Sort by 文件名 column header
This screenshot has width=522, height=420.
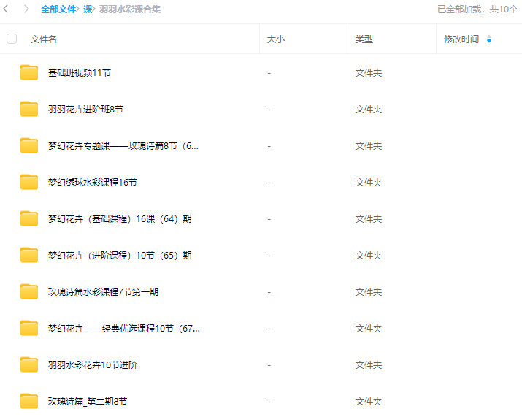pos(44,39)
